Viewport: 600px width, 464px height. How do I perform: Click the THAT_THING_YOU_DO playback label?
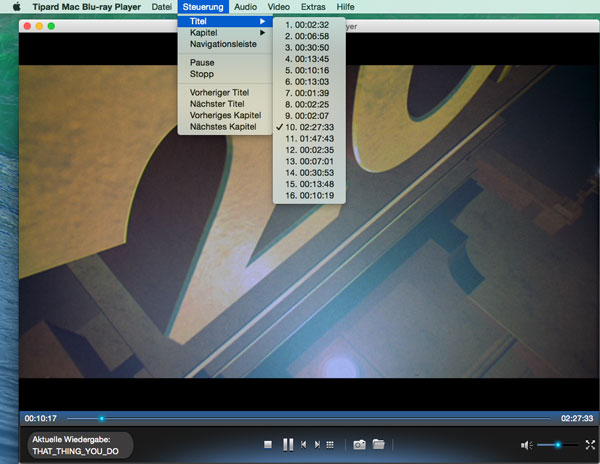pyautogui.click(x=75, y=451)
